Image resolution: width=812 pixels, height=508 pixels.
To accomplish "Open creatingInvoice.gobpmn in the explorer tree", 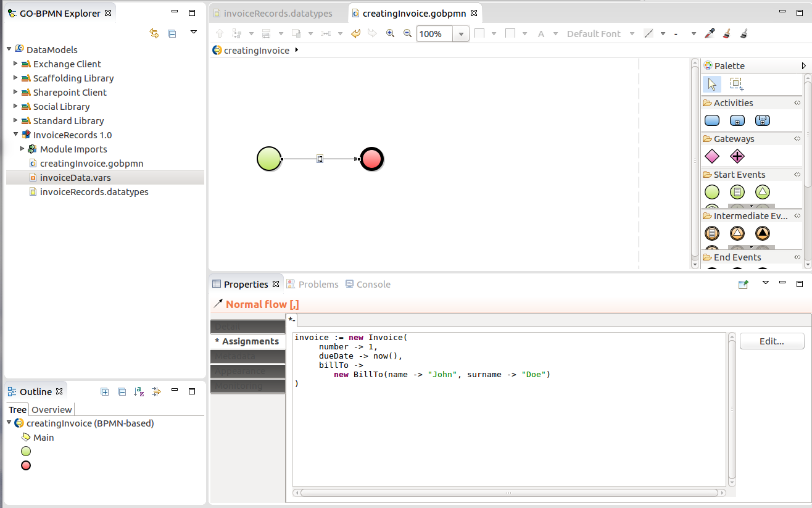I will [91, 163].
